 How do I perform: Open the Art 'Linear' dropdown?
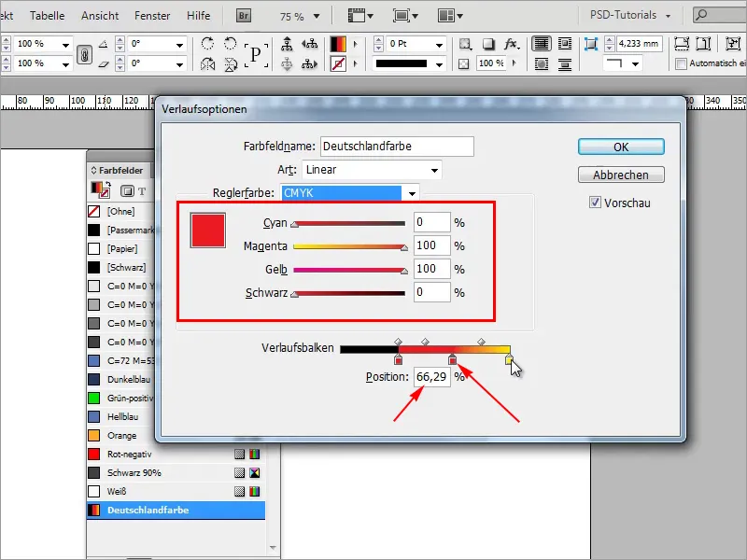click(371, 169)
